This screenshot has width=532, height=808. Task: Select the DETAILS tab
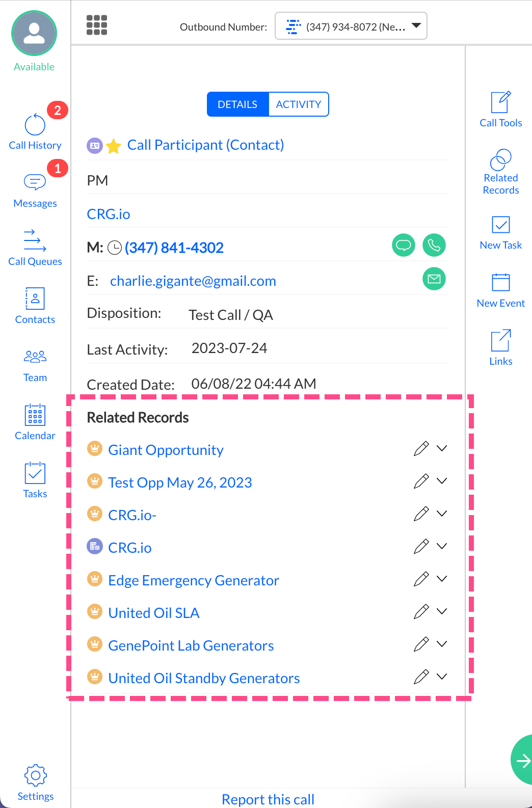(237, 104)
